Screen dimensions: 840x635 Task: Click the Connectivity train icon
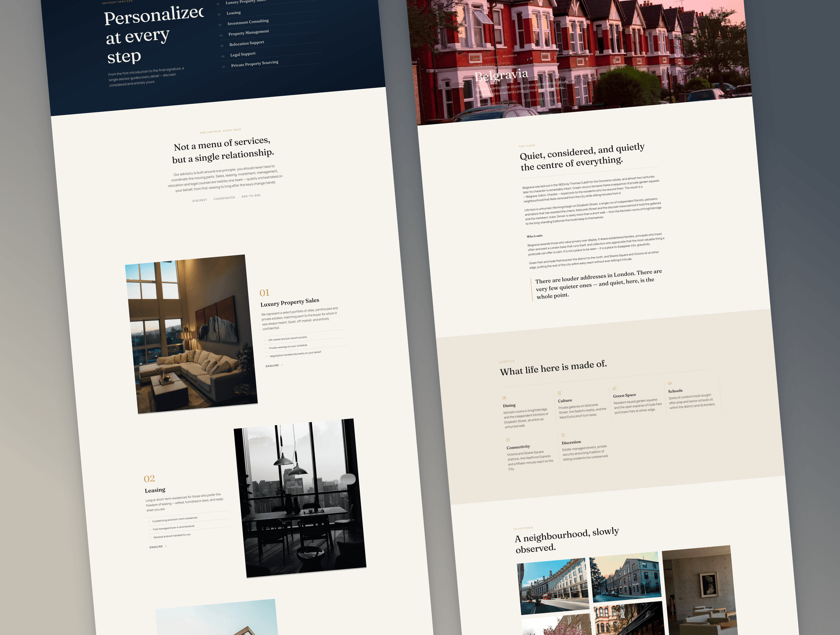508,440
